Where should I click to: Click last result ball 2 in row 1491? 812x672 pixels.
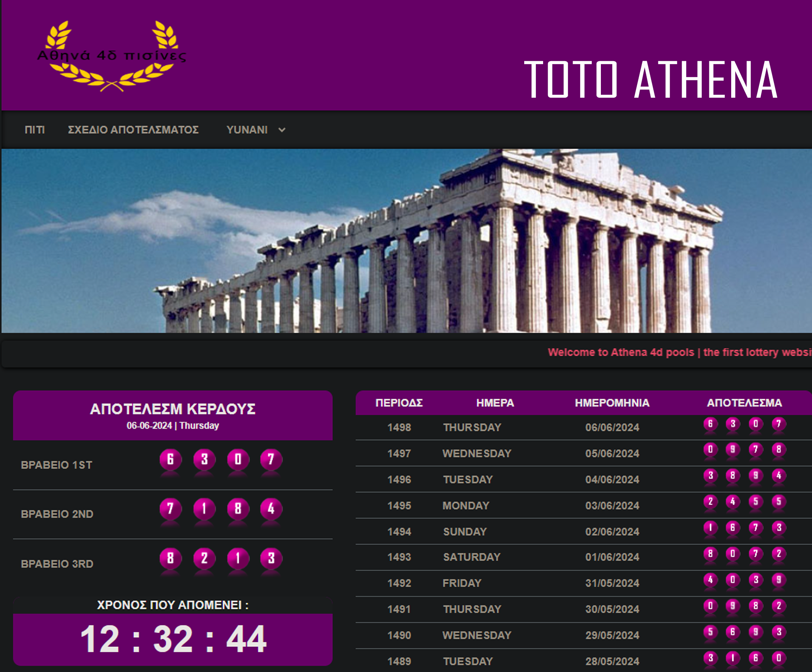coord(779,606)
